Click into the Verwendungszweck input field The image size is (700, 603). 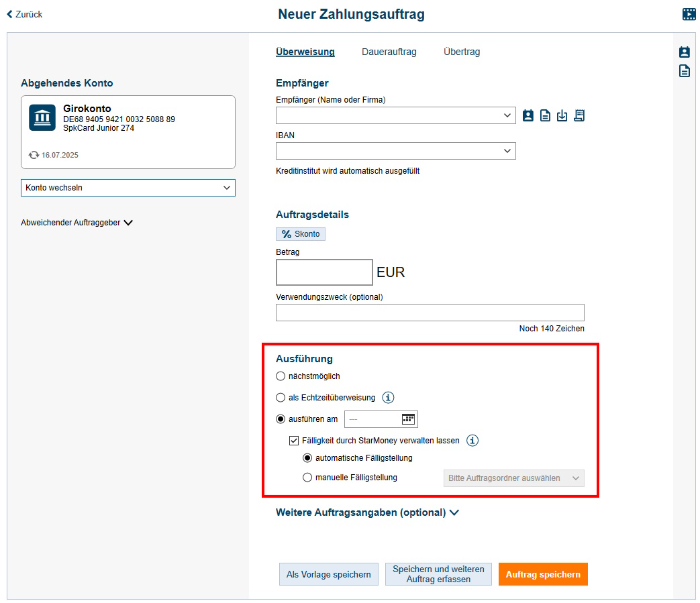[x=430, y=313]
